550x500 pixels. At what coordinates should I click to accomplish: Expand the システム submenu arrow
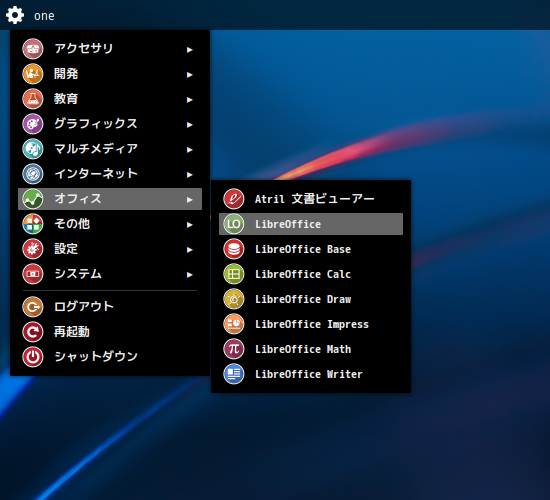[x=190, y=275]
